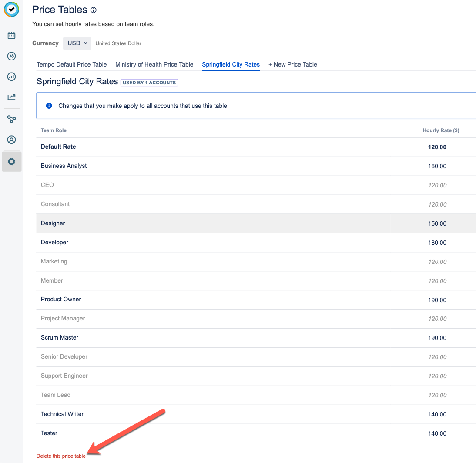Open the bar chart reports icon
The width and height of the screenshot is (476, 463).
(12, 77)
